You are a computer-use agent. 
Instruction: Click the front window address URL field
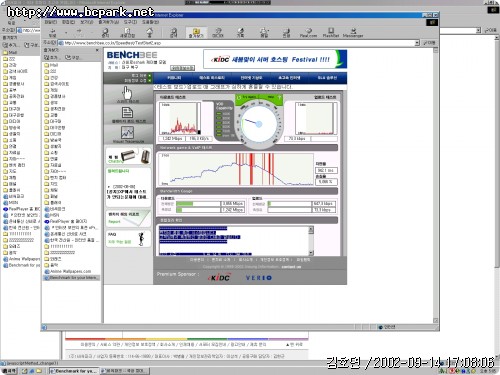point(238,43)
